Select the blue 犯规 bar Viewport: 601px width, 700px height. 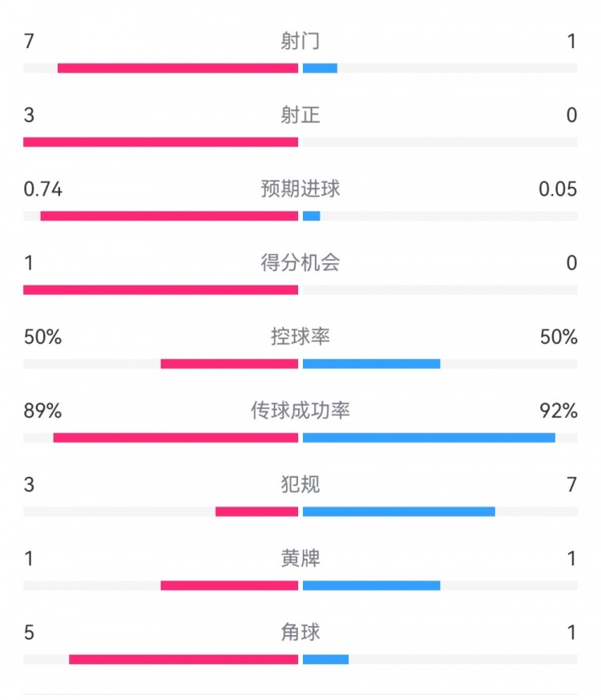coord(398,512)
